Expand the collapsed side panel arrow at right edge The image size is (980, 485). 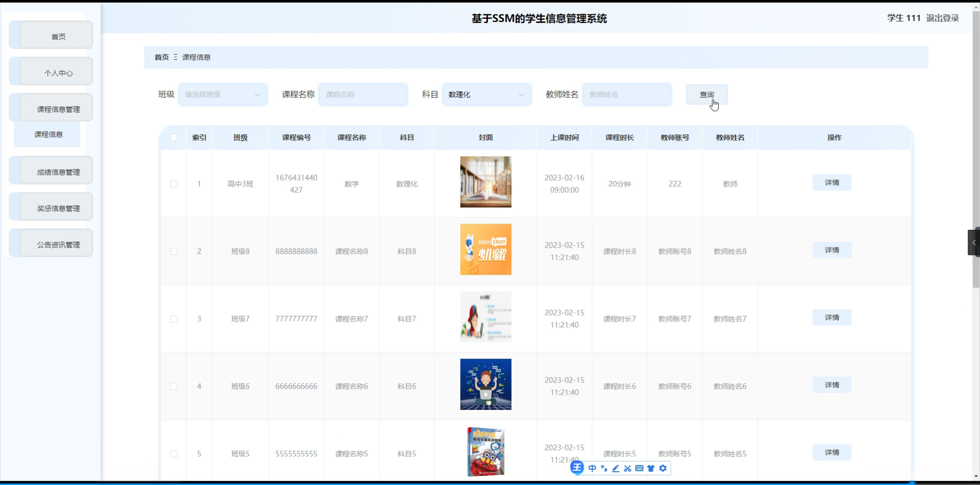[974, 243]
